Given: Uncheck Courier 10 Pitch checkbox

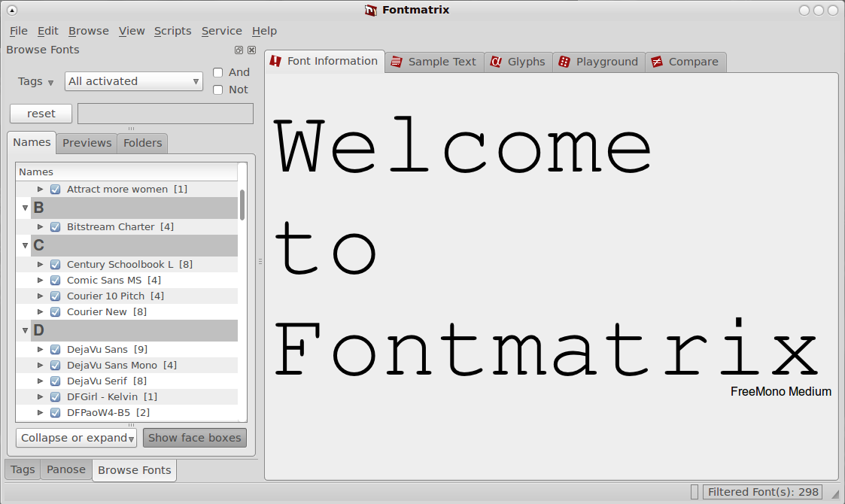Looking at the screenshot, I should coord(55,296).
